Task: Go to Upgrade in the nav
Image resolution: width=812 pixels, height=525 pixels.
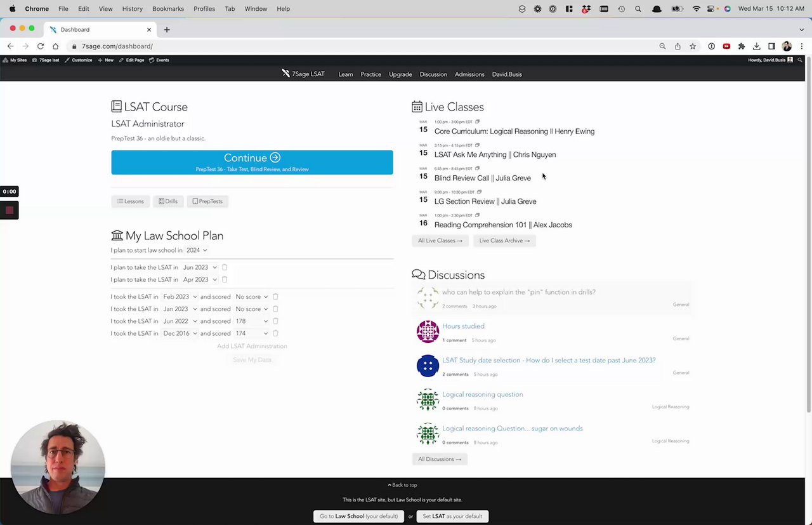Action: pyautogui.click(x=400, y=74)
